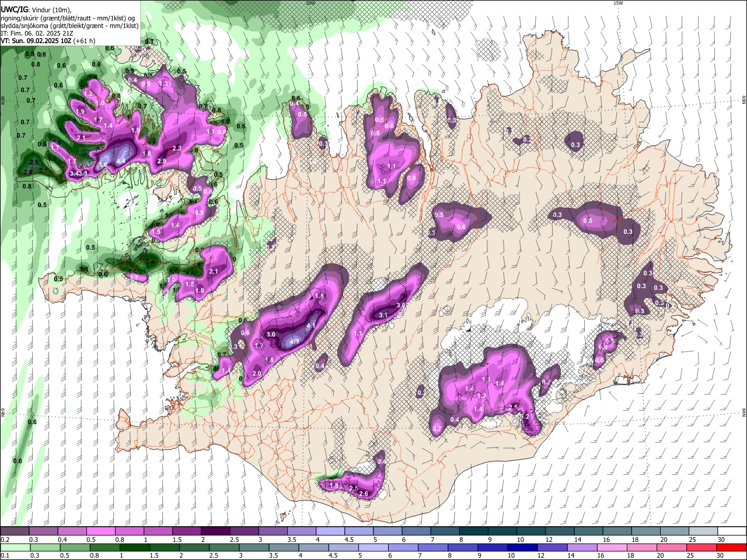Pick the red rain legend swatch labeled 30
The image size is (747, 560).
click(x=731, y=547)
